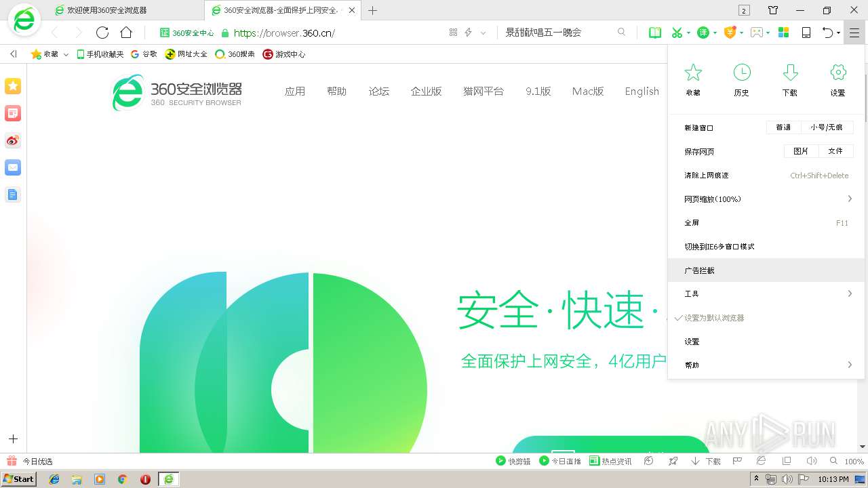Open a new tab with plus button
The image size is (868, 488).
click(372, 10)
